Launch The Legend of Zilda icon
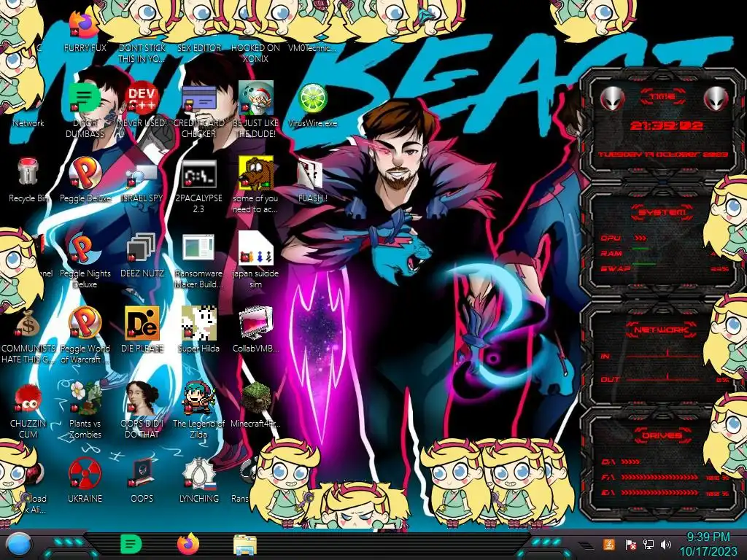 point(198,398)
